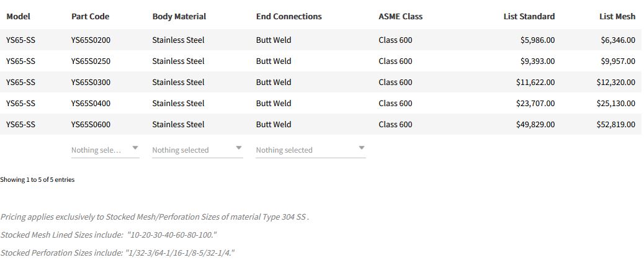The height and width of the screenshot is (260, 644).
Task: Sort by List Mesh price column
Action: pos(617,17)
